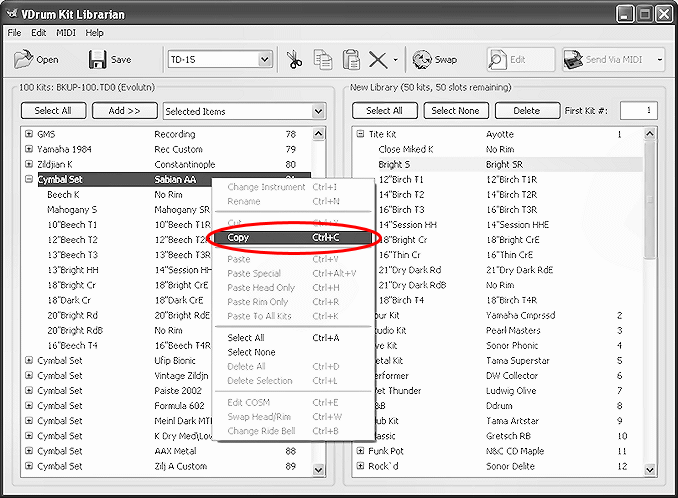Click the scissors Cut icon
678x498 pixels.
[x=294, y=60]
